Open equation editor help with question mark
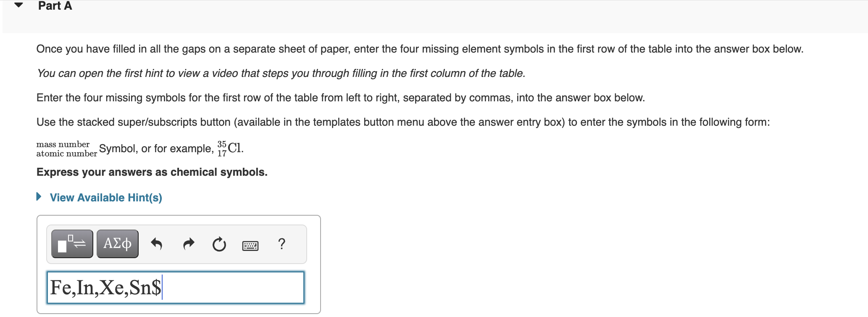The image size is (868, 317). pyautogui.click(x=281, y=244)
